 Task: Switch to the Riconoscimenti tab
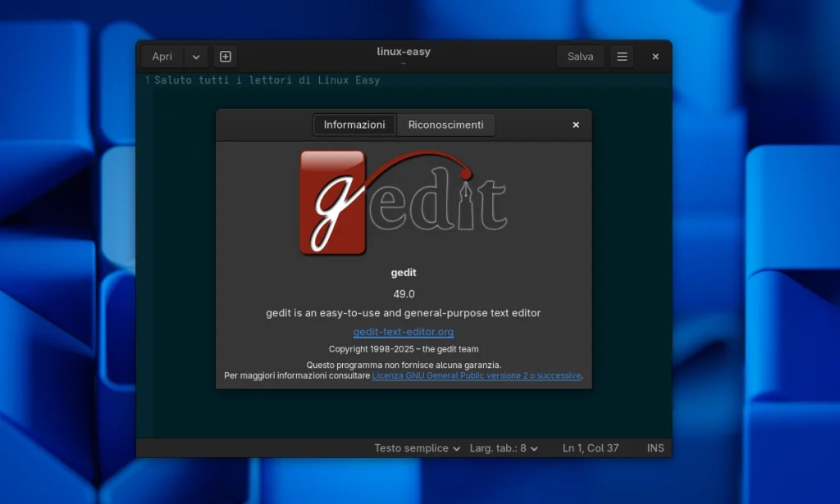coord(445,124)
